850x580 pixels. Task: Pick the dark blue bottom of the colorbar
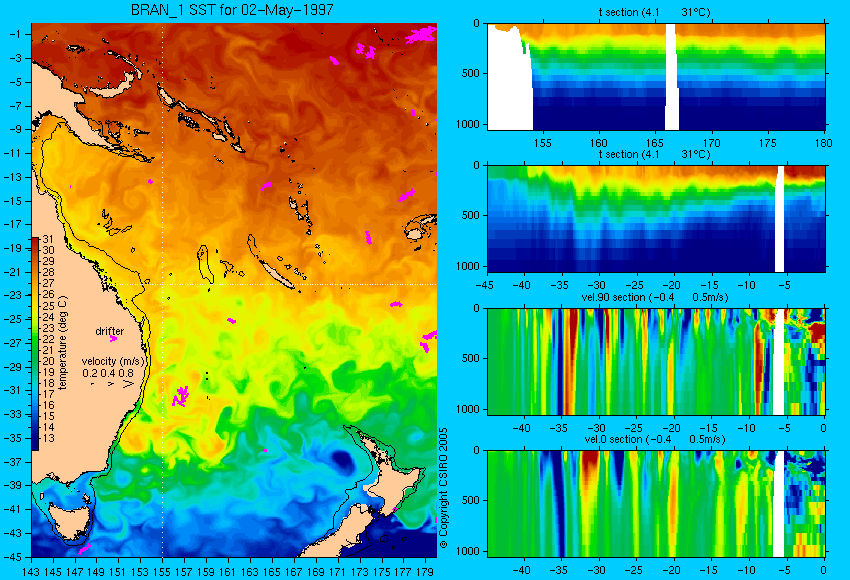coord(35,444)
